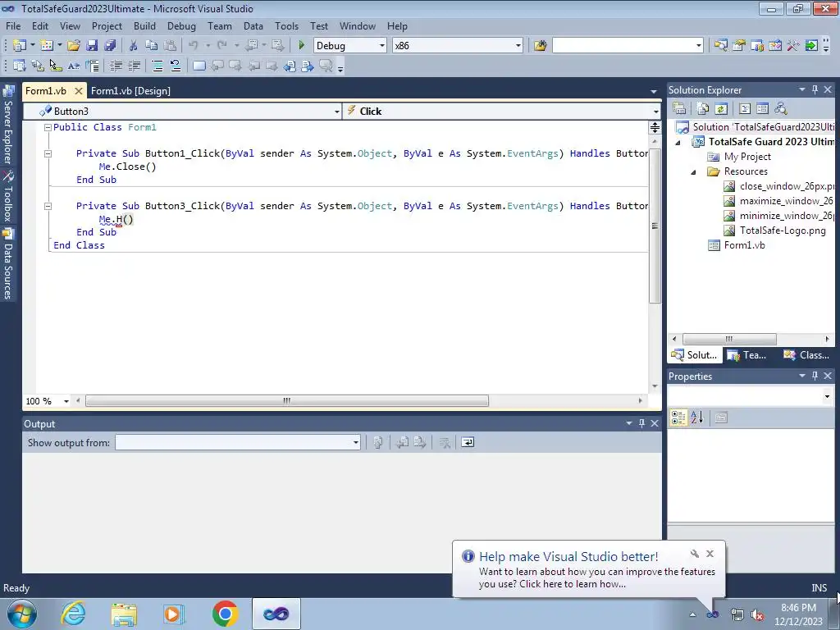Click the Copy toolbar icon
The image size is (840, 630).
pos(152,46)
